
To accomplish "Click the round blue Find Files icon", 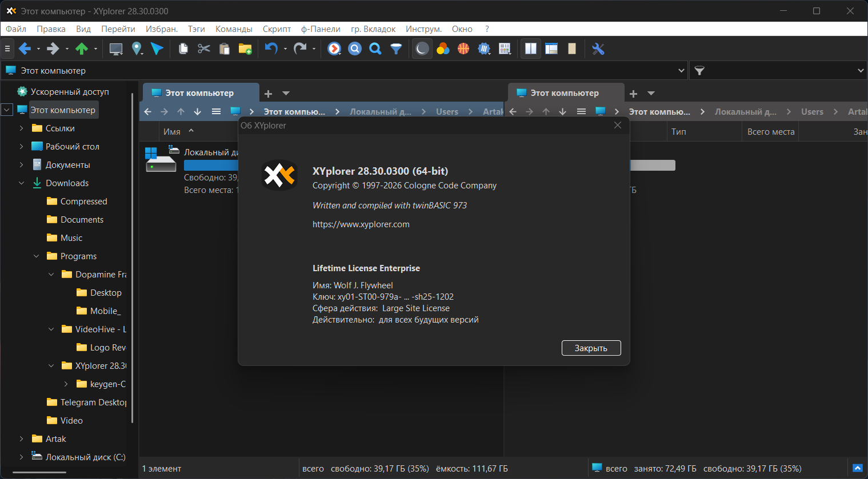I will coord(355,49).
